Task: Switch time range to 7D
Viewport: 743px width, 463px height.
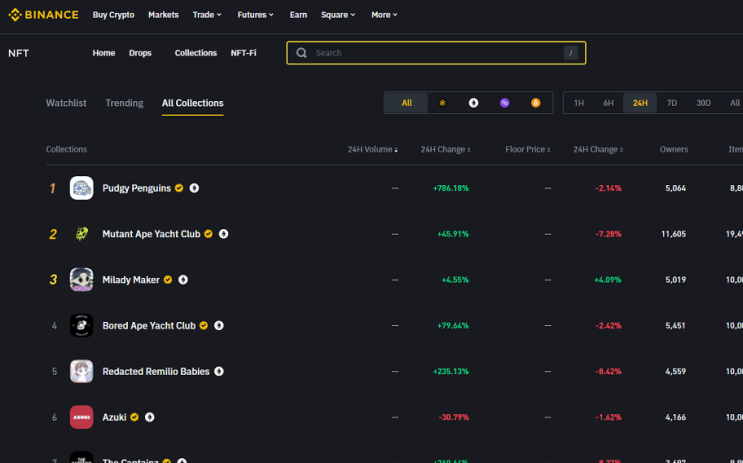Action: click(672, 103)
